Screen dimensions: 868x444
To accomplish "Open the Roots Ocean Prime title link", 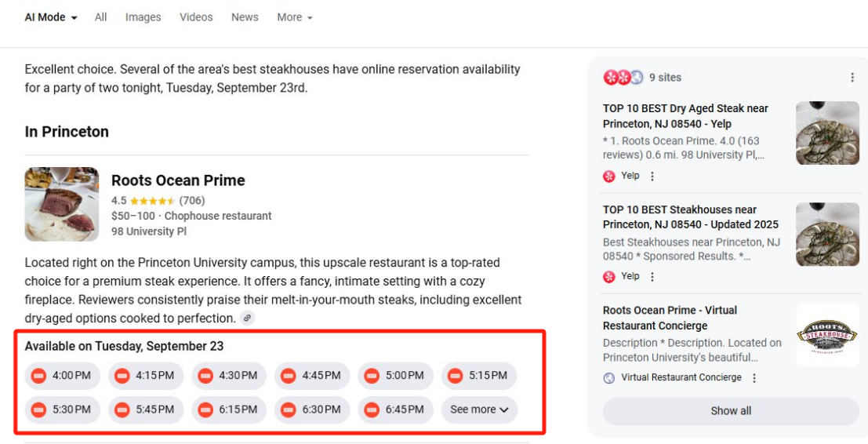I will (178, 180).
